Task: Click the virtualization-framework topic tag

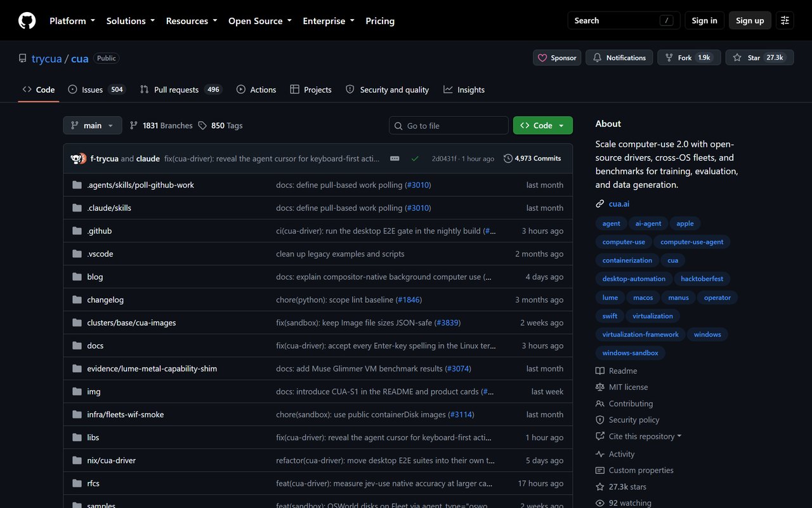Action: coord(640,335)
